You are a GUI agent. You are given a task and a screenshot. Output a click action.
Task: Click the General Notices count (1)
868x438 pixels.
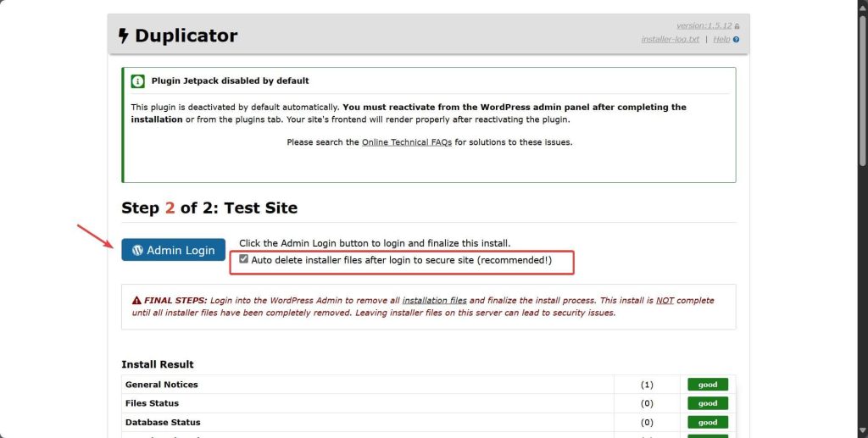(647, 385)
